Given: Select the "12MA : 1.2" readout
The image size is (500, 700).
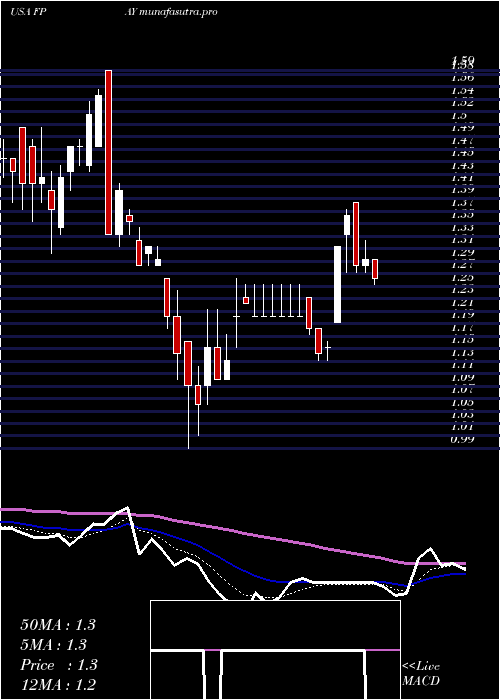Looking at the screenshot, I should [58, 685].
